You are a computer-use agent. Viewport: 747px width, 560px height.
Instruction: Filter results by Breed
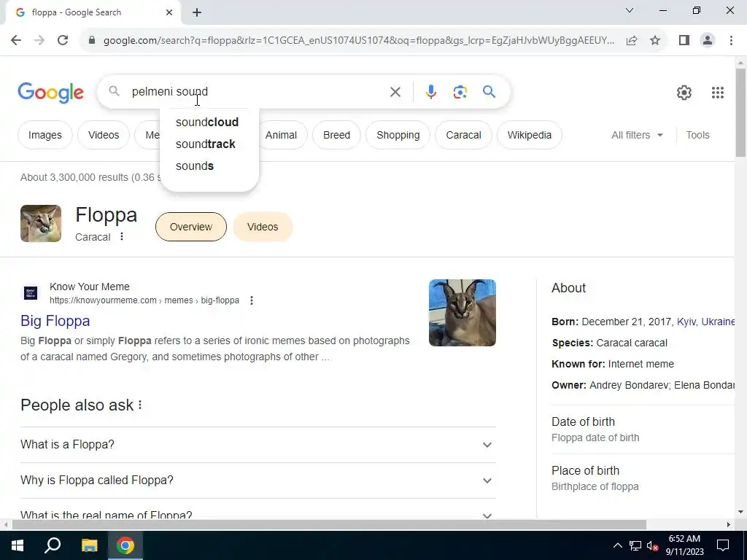pos(337,135)
